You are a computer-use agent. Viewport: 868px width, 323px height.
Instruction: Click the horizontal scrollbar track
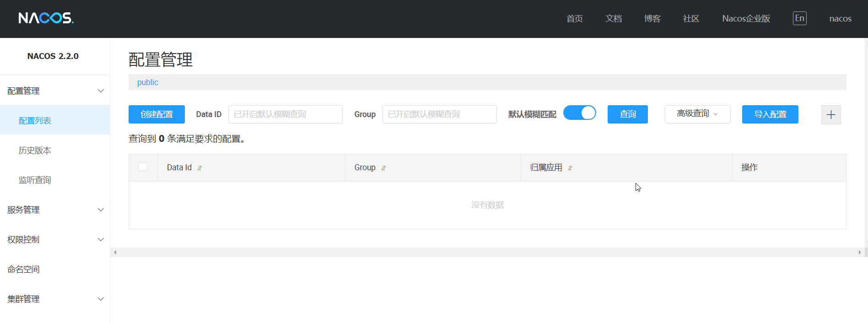[x=487, y=252]
